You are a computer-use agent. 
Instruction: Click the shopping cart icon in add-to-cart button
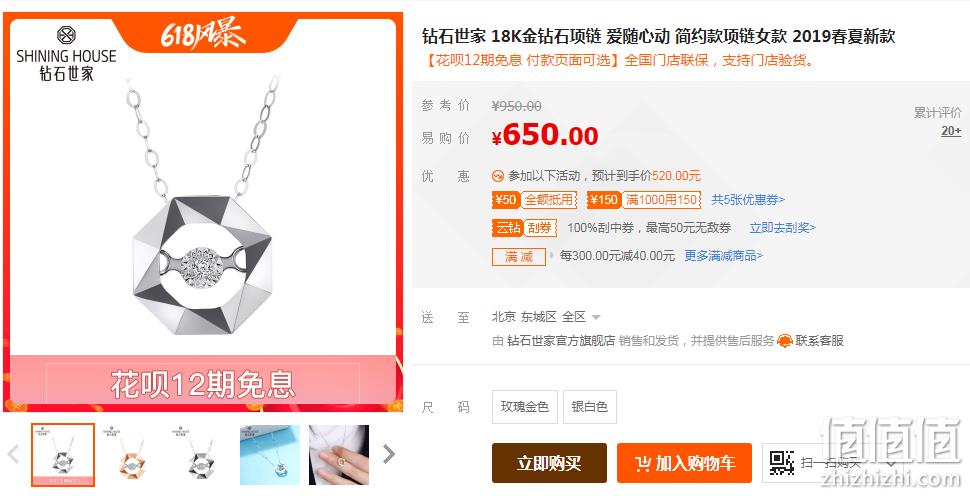click(643, 463)
